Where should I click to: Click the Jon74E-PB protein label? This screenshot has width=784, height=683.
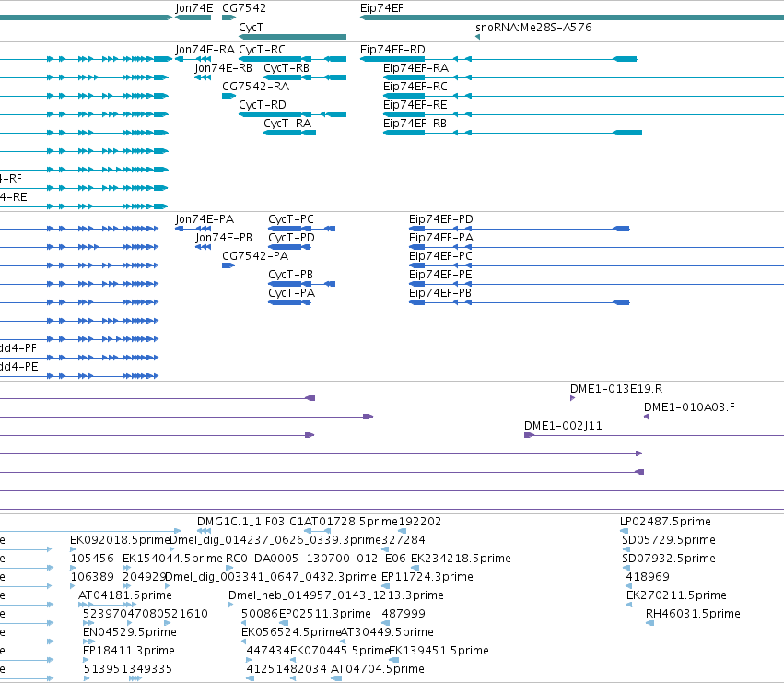point(224,238)
